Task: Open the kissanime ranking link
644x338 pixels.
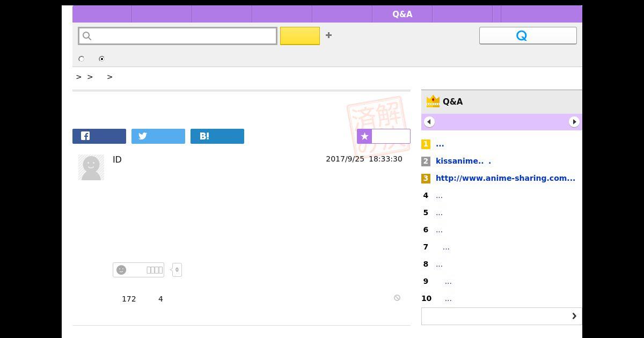Action: (x=463, y=161)
